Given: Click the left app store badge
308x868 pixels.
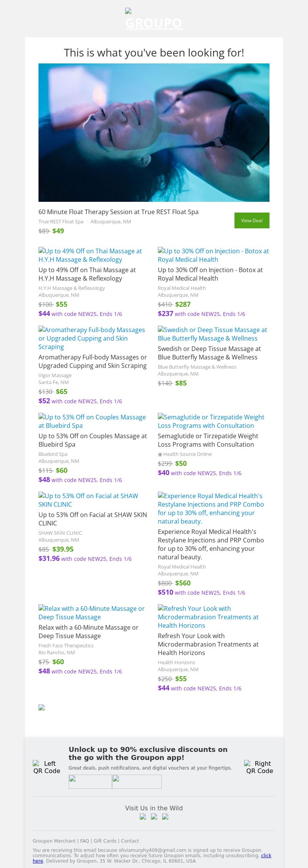Looking at the screenshot, I should (x=90, y=782).
